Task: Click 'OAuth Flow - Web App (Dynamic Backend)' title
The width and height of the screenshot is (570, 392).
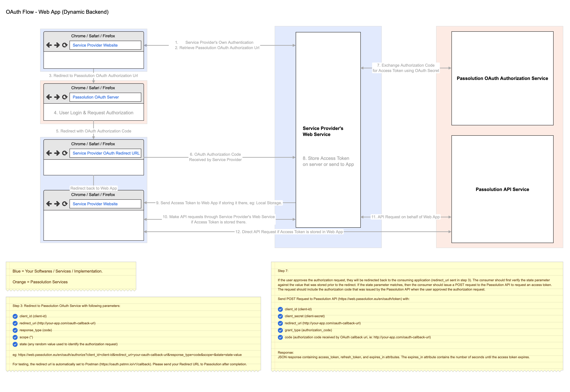Action: [x=57, y=12]
